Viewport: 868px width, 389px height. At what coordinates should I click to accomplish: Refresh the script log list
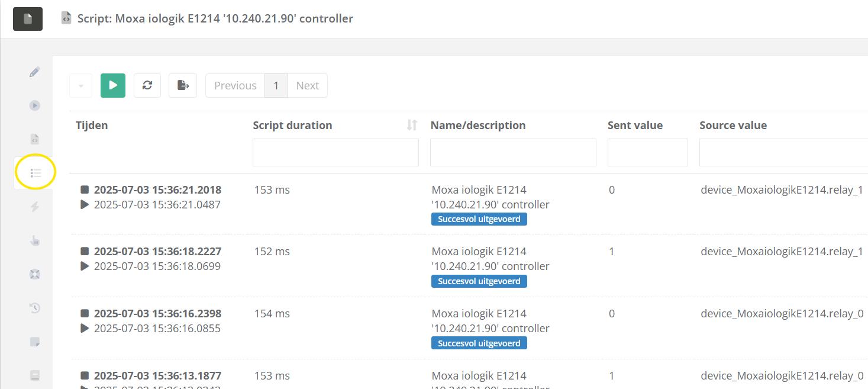tap(147, 85)
